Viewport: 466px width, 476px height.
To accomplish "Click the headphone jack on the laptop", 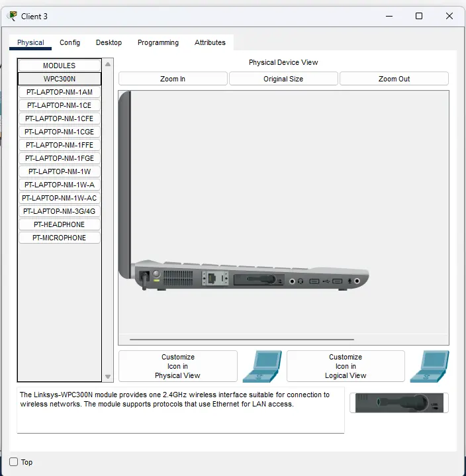I will 292,281.
